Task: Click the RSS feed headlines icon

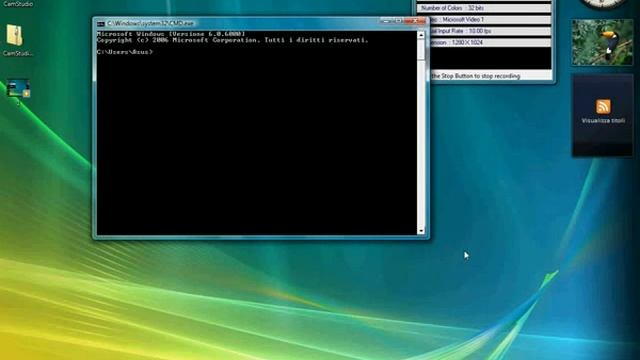Action: (603, 107)
